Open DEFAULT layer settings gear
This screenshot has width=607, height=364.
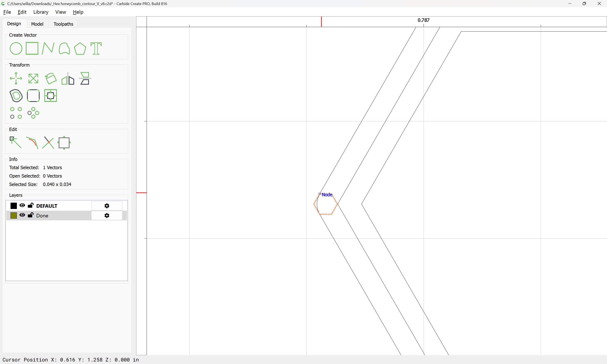(x=107, y=206)
